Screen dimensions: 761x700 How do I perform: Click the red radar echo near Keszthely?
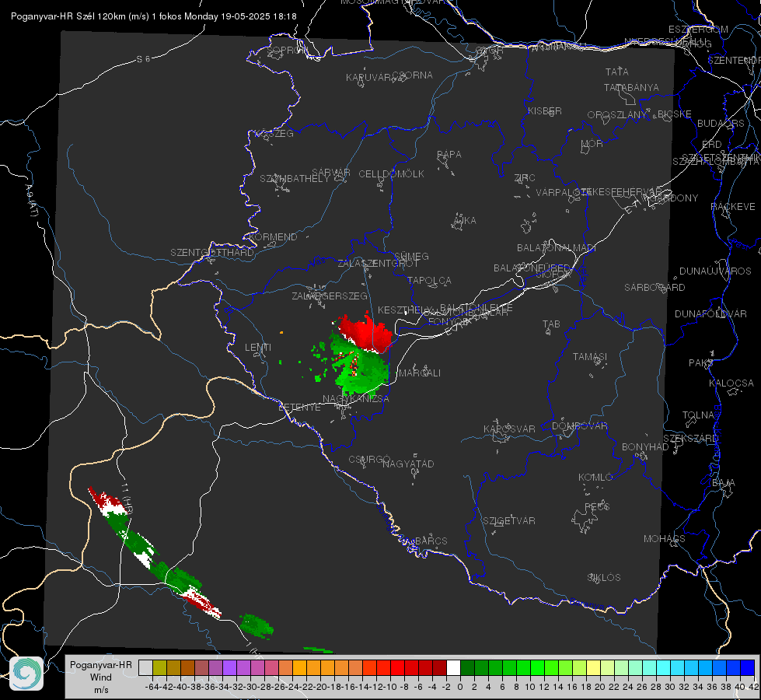(366, 332)
